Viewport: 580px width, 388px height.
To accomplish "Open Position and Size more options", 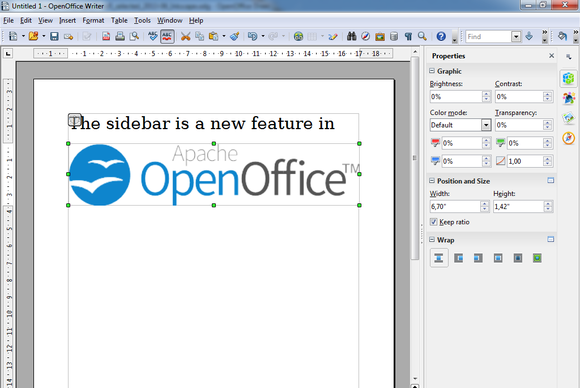I will pyautogui.click(x=551, y=180).
